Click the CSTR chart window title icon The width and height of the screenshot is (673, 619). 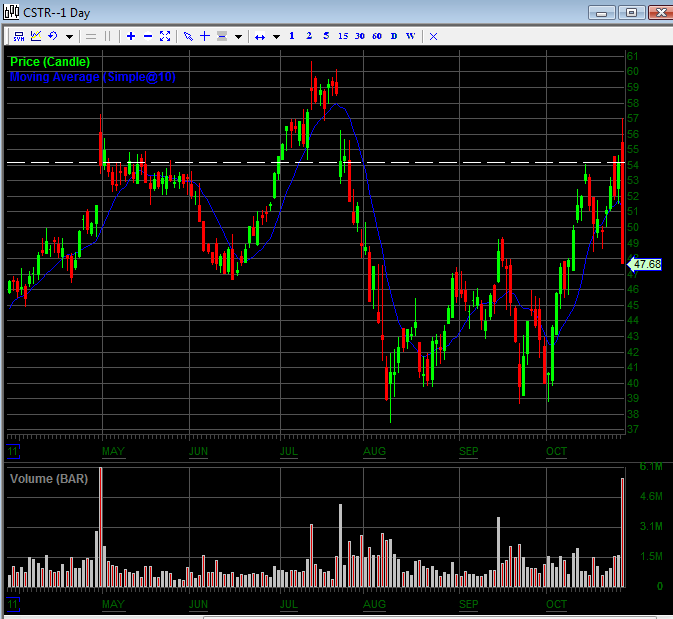pyautogui.click(x=11, y=12)
